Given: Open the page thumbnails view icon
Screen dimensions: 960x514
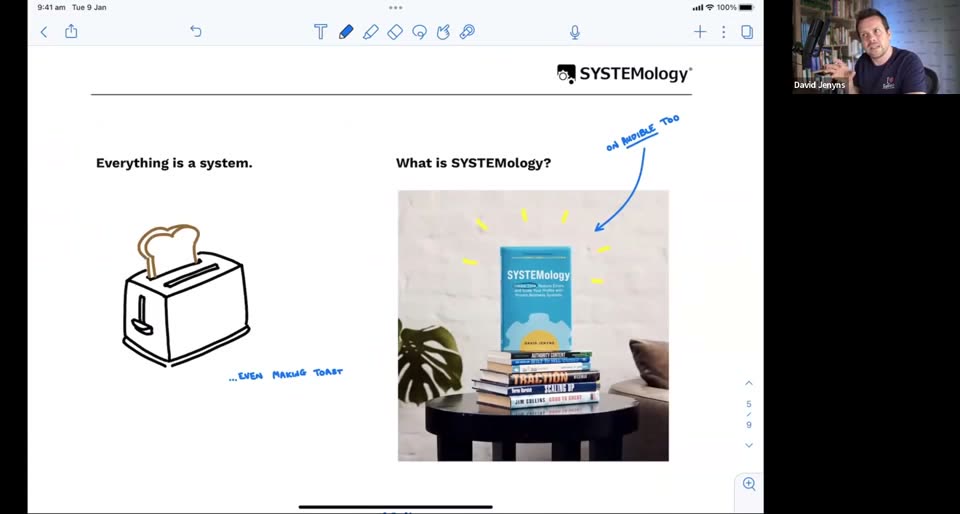Looking at the screenshot, I should coord(747,32).
